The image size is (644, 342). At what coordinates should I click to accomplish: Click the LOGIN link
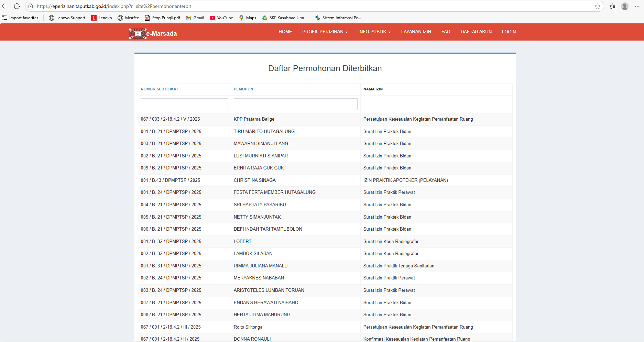click(x=509, y=32)
